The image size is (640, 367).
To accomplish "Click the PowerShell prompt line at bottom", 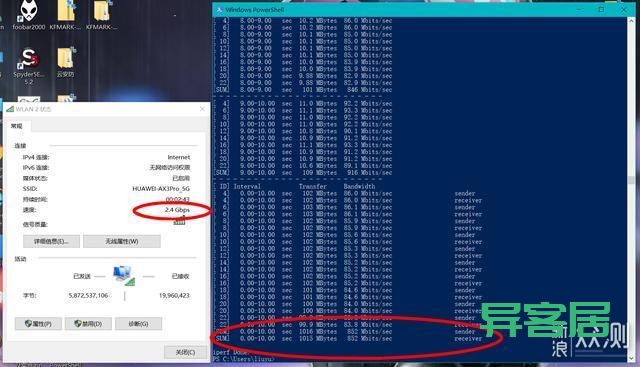I will click(x=244, y=359).
